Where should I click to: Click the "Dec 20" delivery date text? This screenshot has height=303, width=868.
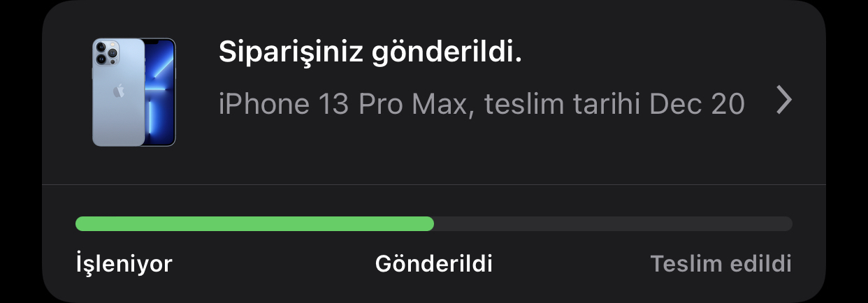[697, 104]
